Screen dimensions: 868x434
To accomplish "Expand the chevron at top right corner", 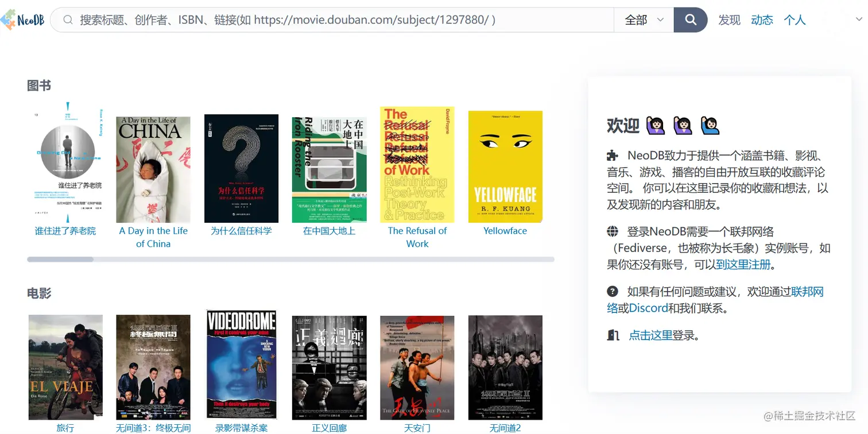I will 859,20.
